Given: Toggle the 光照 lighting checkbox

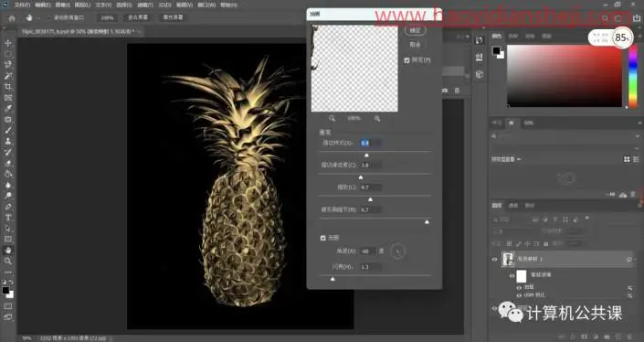Looking at the screenshot, I should pos(322,238).
